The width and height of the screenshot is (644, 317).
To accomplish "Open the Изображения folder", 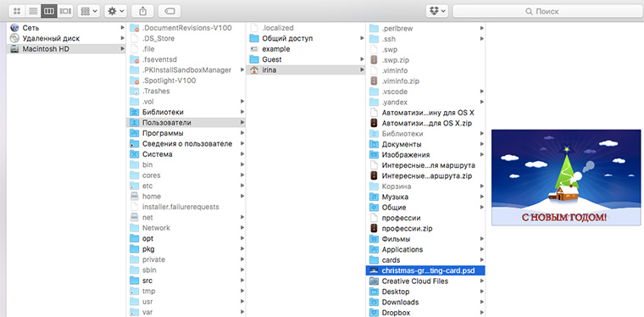I will click(426, 155).
